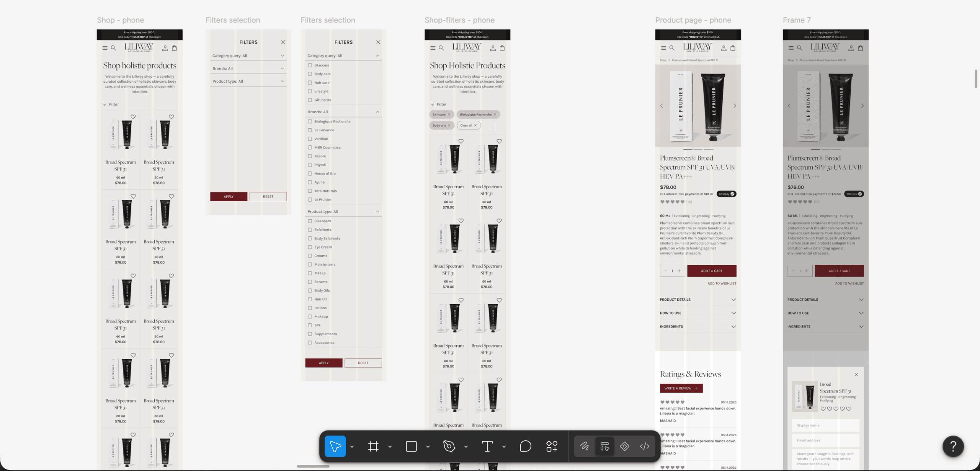Click account icon in Frame 7 header
Screen dimensions: 980x471
point(851,48)
